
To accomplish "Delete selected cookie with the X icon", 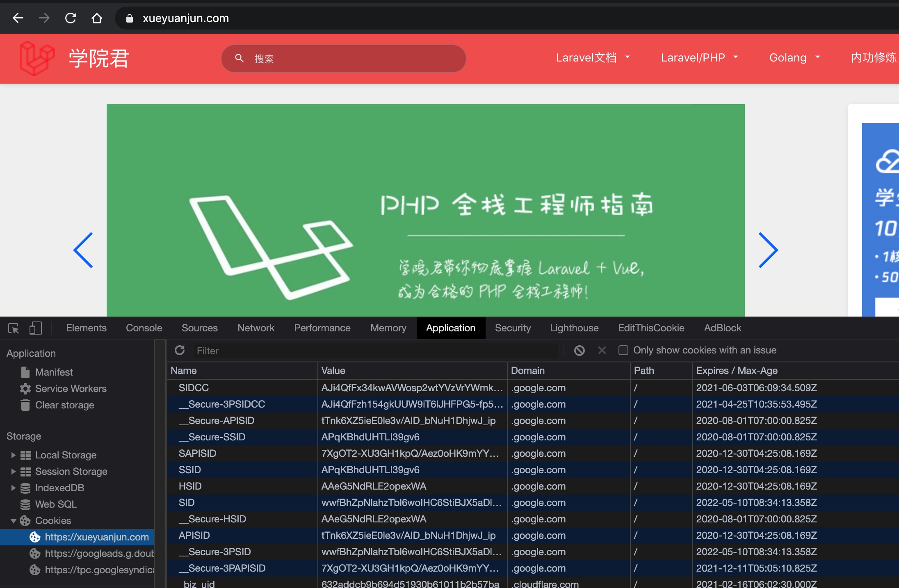I will pyautogui.click(x=602, y=350).
